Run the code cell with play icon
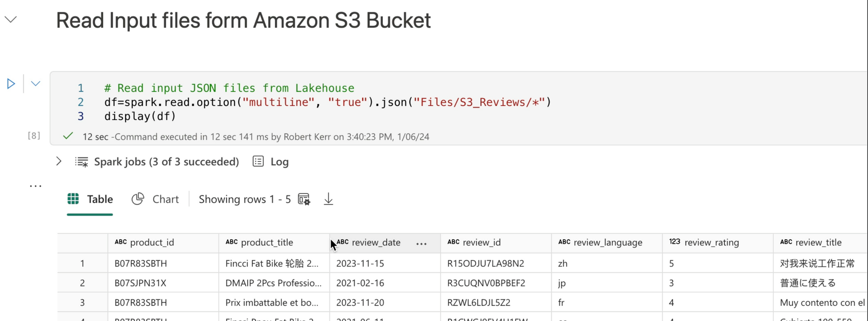This screenshot has height=321, width=868. [x=11, y=83]
